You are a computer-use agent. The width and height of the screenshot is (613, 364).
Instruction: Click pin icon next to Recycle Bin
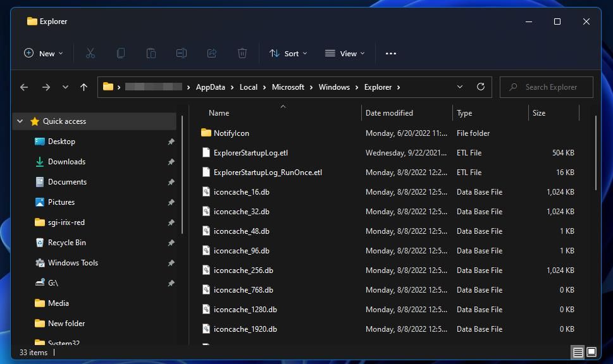[171, 243]
